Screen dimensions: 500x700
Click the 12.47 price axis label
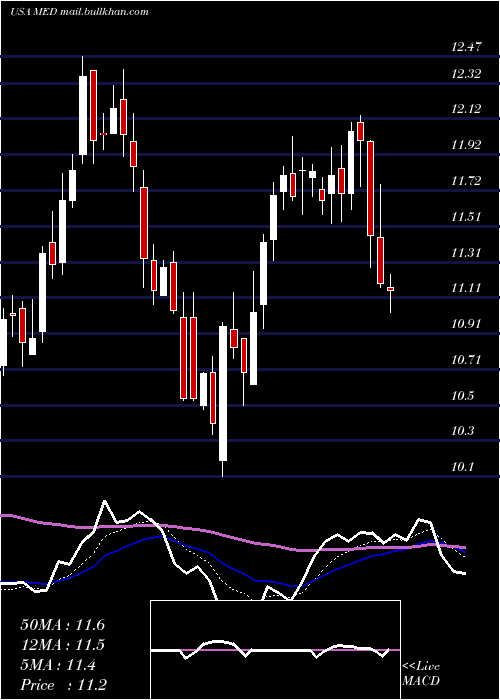pos(466,46)
